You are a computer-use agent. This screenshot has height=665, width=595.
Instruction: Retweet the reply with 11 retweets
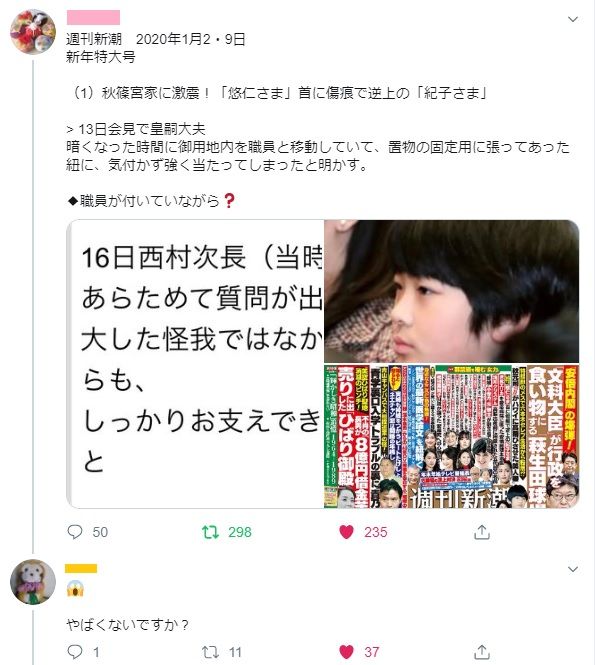pyautogui.click(x=210, y=652)
